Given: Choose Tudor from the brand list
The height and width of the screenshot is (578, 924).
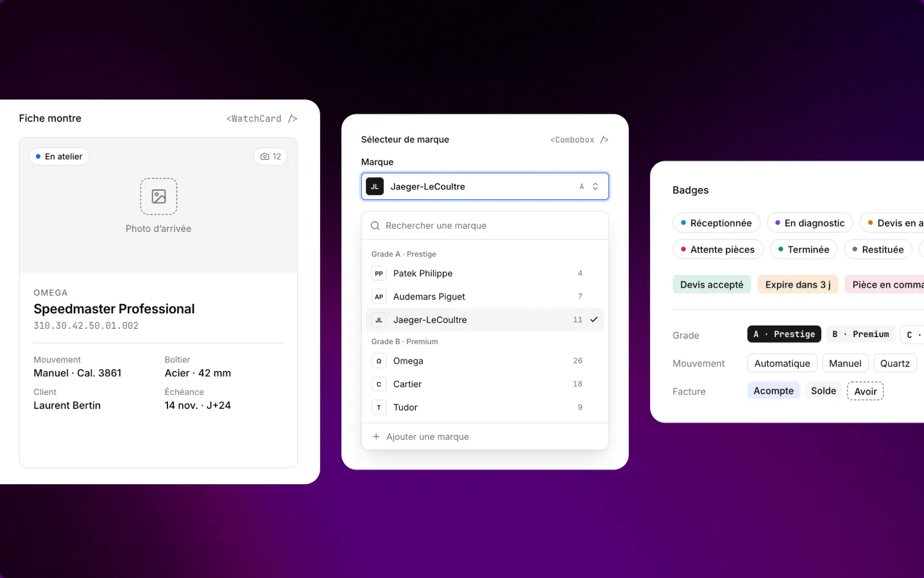Looking at the screenshot, I should pos(485,407).
